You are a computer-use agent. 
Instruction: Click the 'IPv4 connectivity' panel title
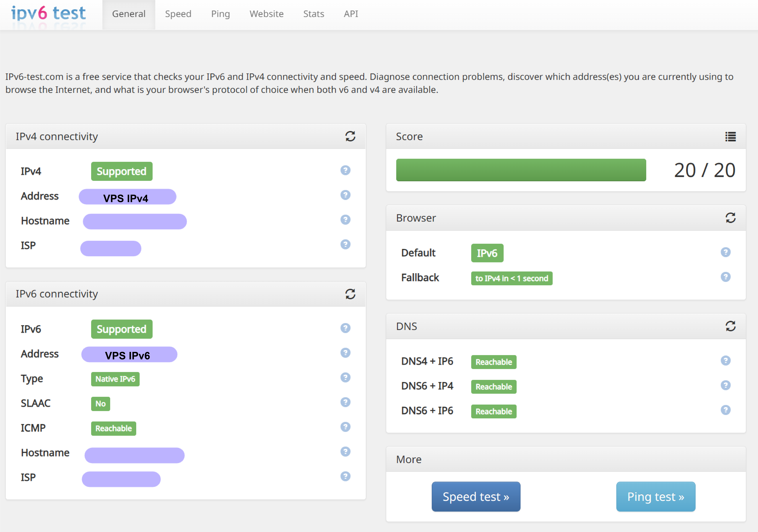pyautogui.click(x=57, y=137)
